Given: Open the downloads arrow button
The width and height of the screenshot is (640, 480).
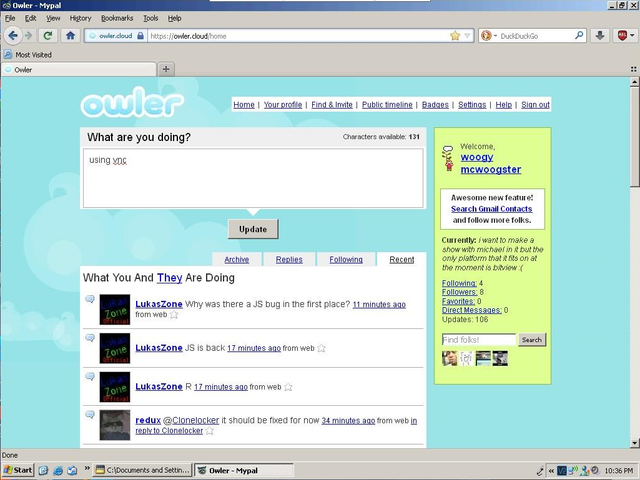Looking at the screenshot, I should (600, 36).
